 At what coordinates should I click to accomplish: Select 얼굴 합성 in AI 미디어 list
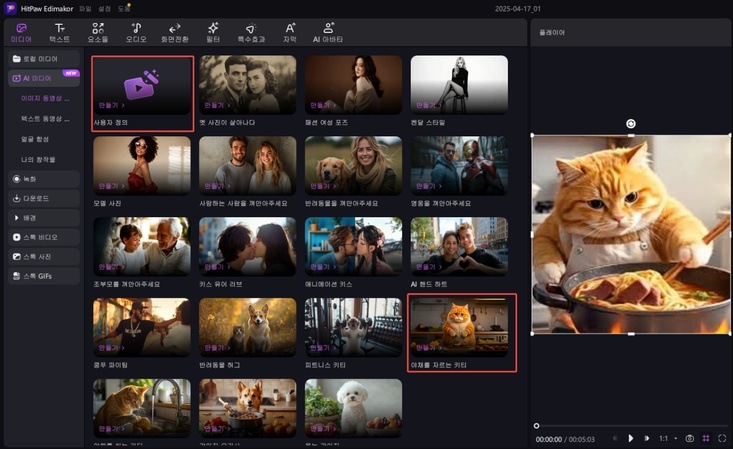point(37,139)
